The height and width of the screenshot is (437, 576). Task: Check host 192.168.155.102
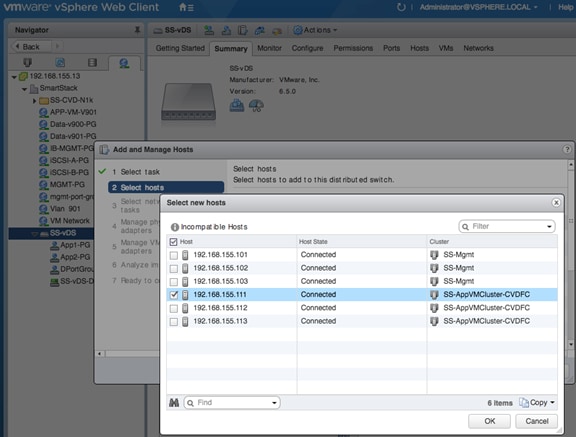coord(174,268)
